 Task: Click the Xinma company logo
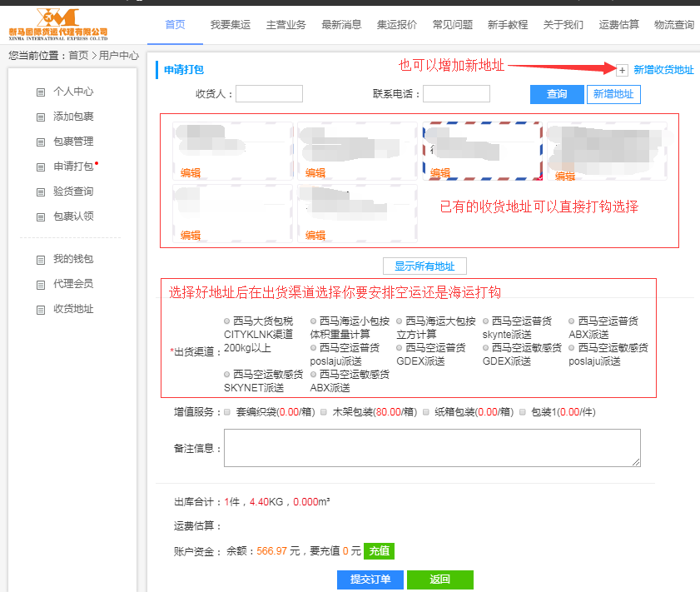58,24
